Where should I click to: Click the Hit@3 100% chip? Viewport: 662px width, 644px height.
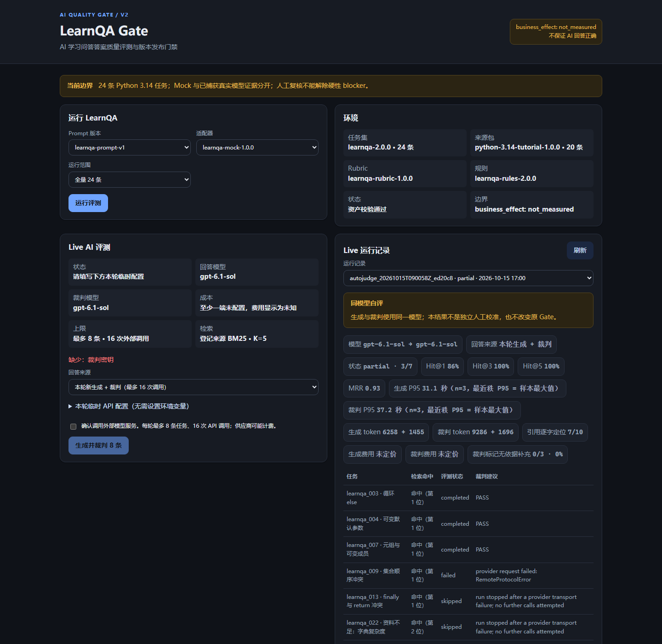[491, 367]
